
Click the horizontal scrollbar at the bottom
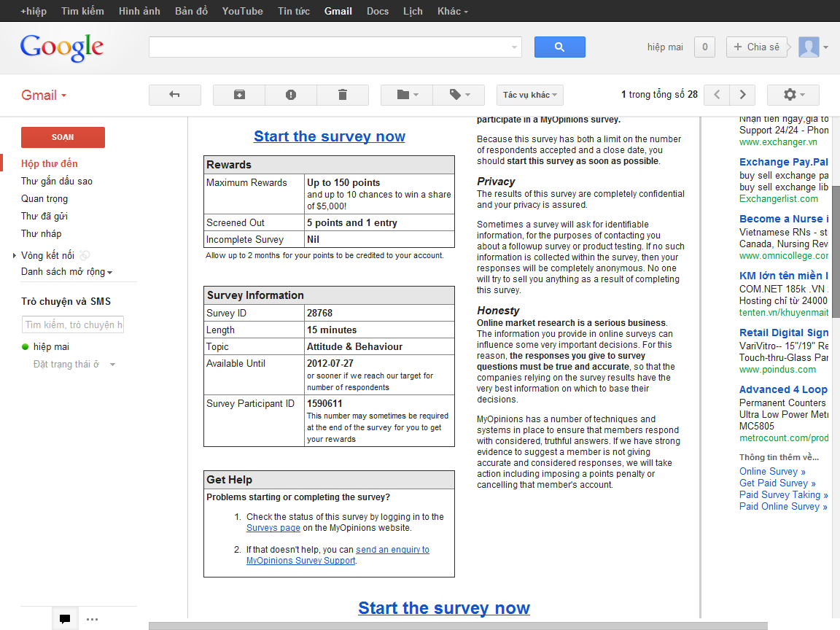click(x=458, y=626)
